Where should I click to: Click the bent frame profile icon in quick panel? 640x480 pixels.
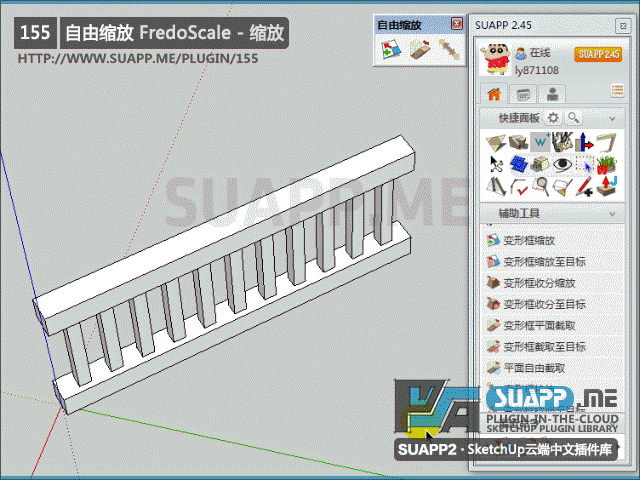(x=607, y=142)
